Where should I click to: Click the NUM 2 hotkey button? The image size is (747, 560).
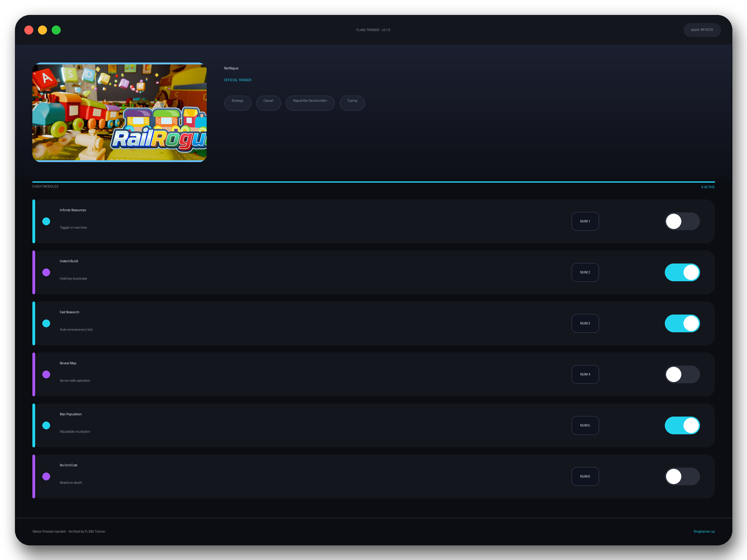coord(585,273)
